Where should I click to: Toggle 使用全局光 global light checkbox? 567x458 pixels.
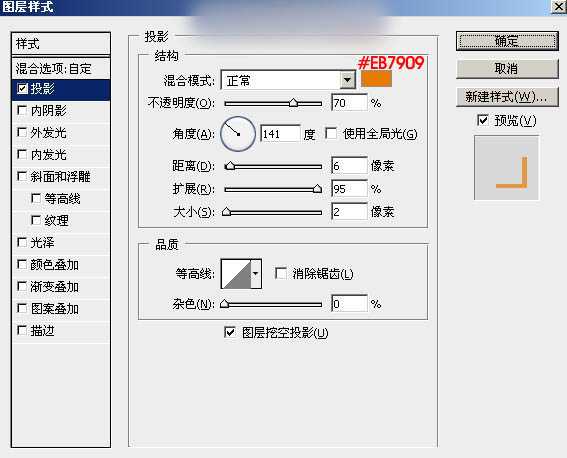(x=331, y=133)
